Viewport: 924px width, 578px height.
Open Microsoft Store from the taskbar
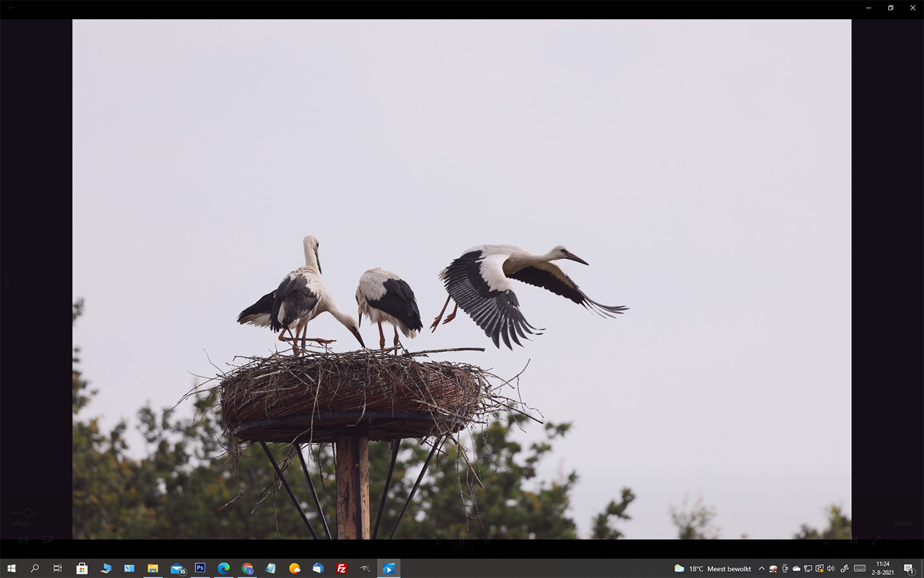(82, 568)
